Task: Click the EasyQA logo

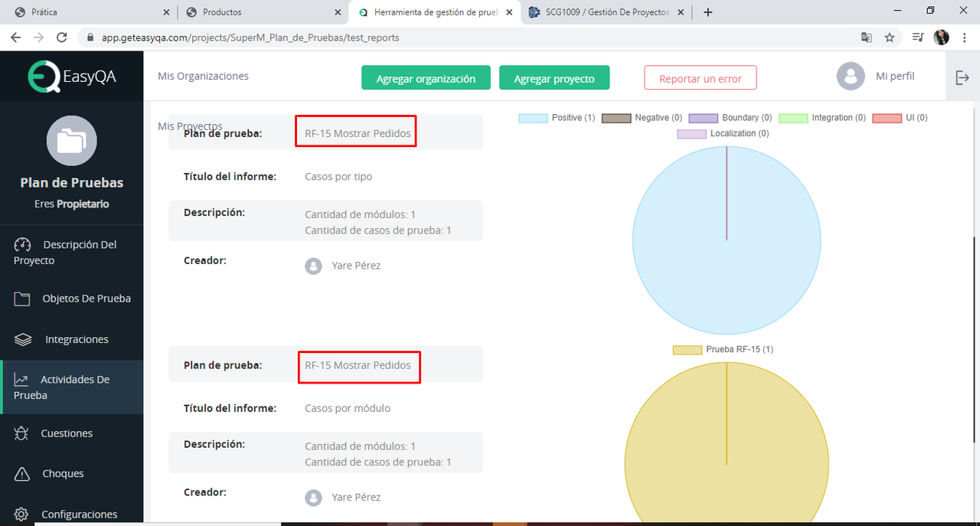Action: [72, 77]
